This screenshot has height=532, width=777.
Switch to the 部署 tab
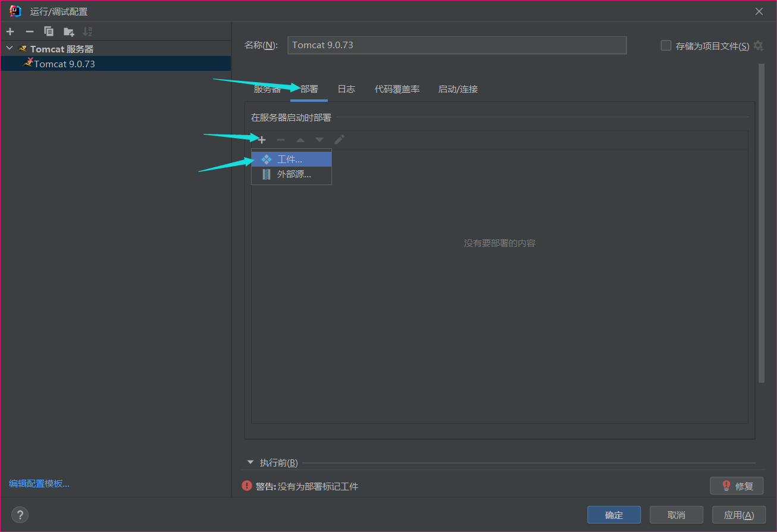point(309,89)
